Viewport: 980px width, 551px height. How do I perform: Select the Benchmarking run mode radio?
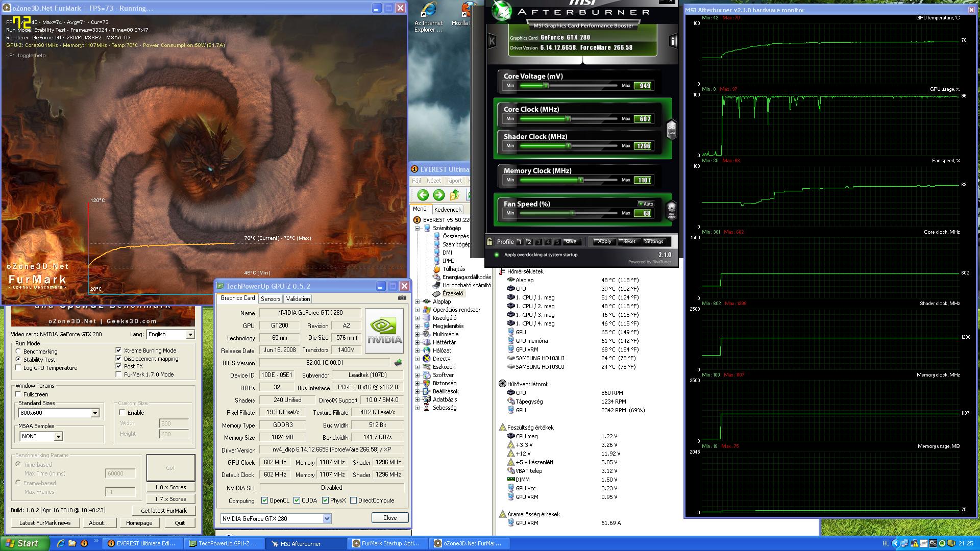(x=19, y=352)
